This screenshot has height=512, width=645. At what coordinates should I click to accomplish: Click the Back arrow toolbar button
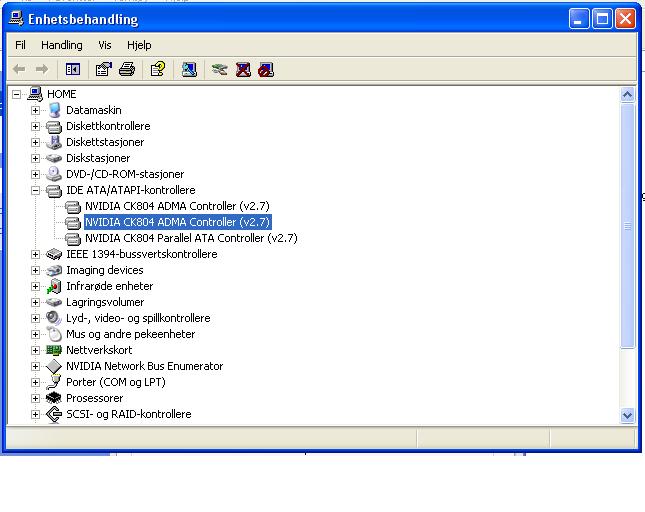pos(19,70)
